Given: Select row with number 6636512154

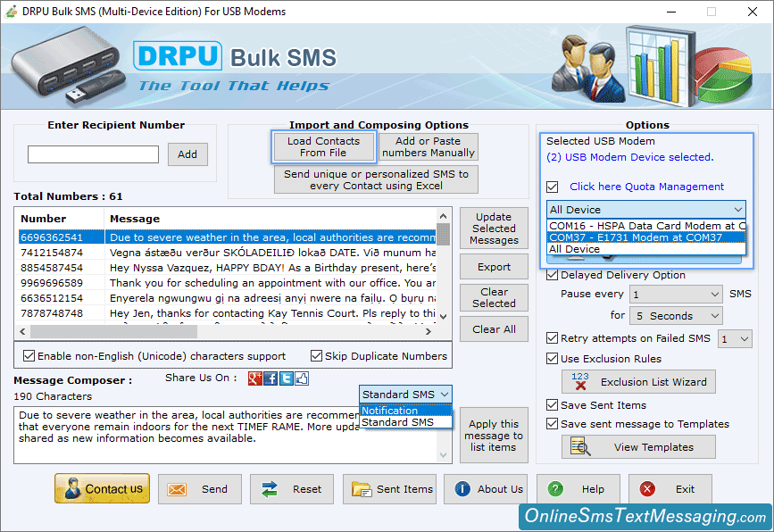Looking at the screenshot, I should [228, 298].
